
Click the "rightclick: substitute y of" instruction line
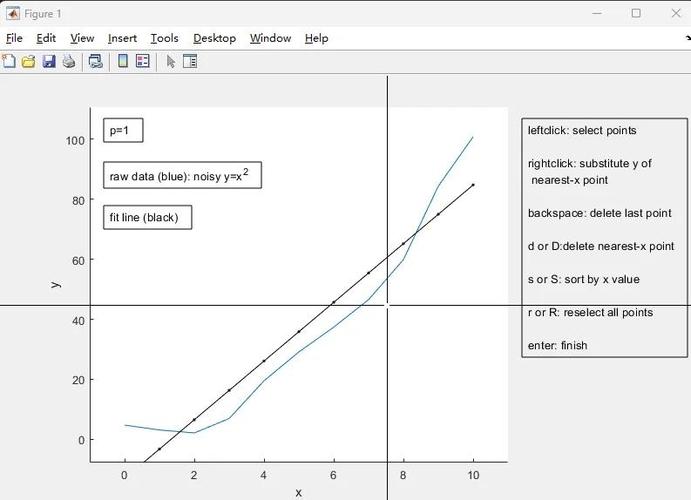coord(590,163)
